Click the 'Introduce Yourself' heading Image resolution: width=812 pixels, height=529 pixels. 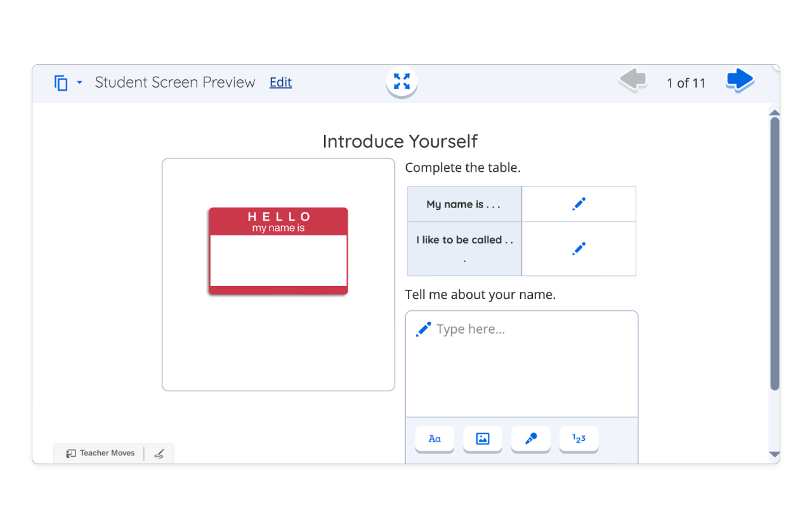tap(400, 141)
